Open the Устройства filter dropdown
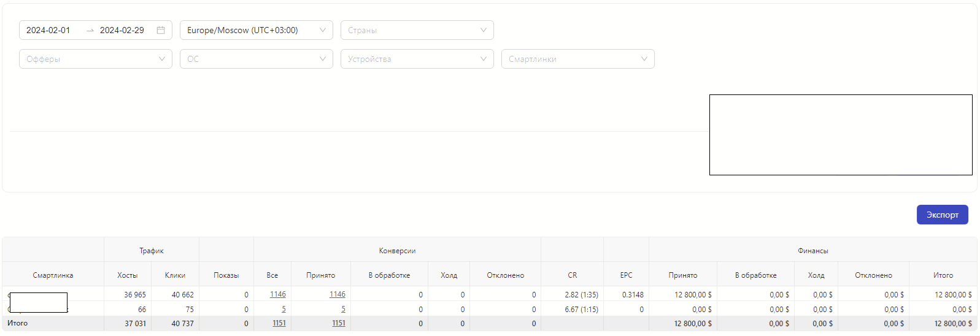The width and height of the screenshot is (980, 336). click(x=417, y=59)
